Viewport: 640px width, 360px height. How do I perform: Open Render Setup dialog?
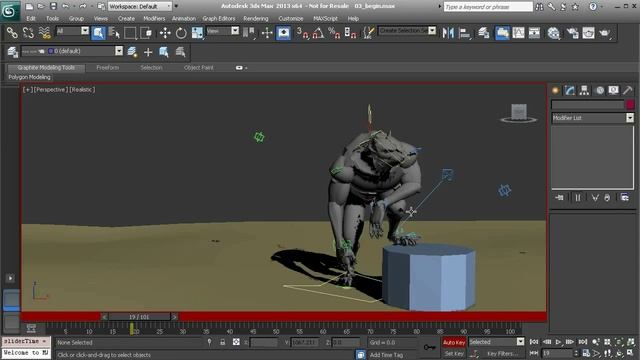click(x=572, y=33)
